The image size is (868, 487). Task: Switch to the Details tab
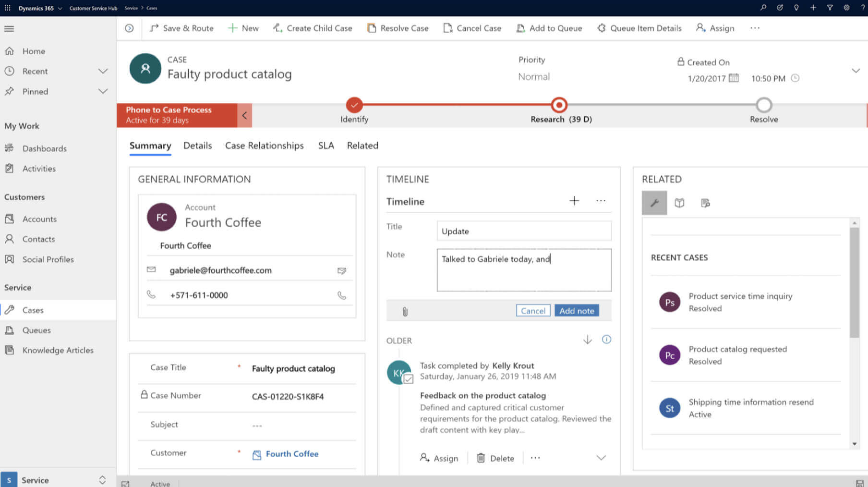pyautogui.click(x=197, y=146)
